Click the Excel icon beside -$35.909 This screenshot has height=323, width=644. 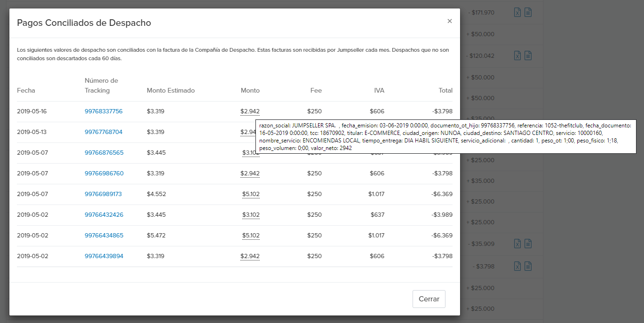point(517,244)
